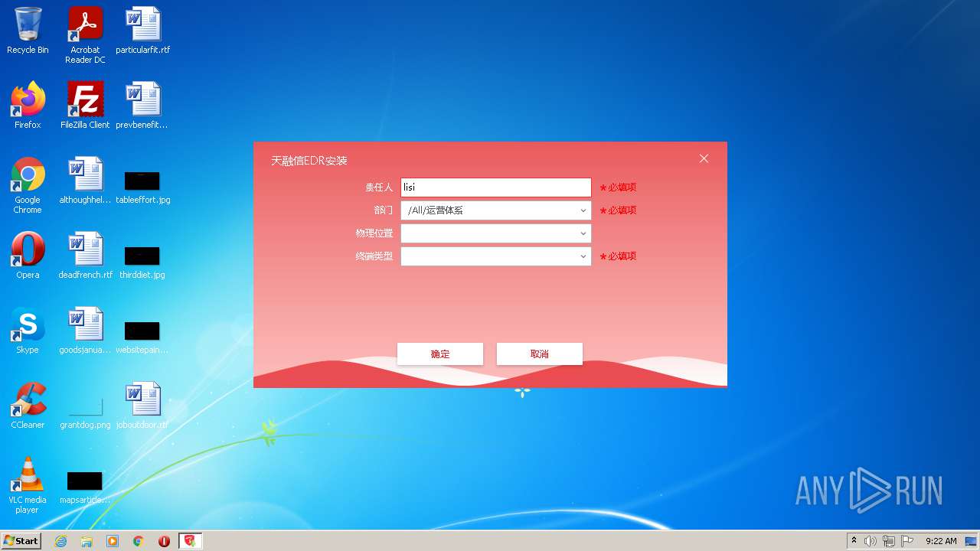
Task: Open network status tray icon
Action: click(889, 541)
